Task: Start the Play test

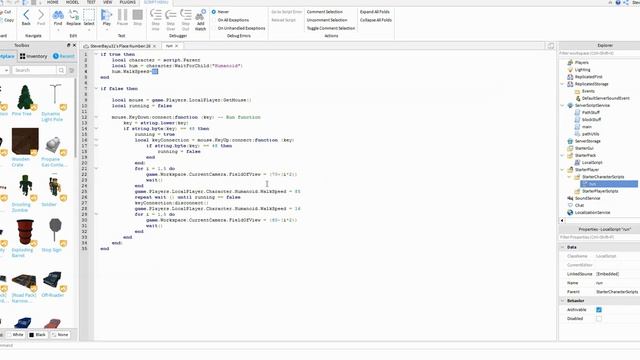Action: [x=107, y=18]
